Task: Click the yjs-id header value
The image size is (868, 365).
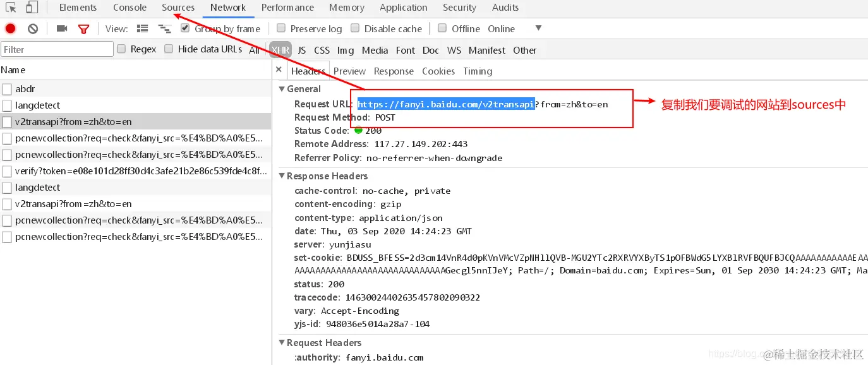Action: pyautogui.click(x=378, y=324)
